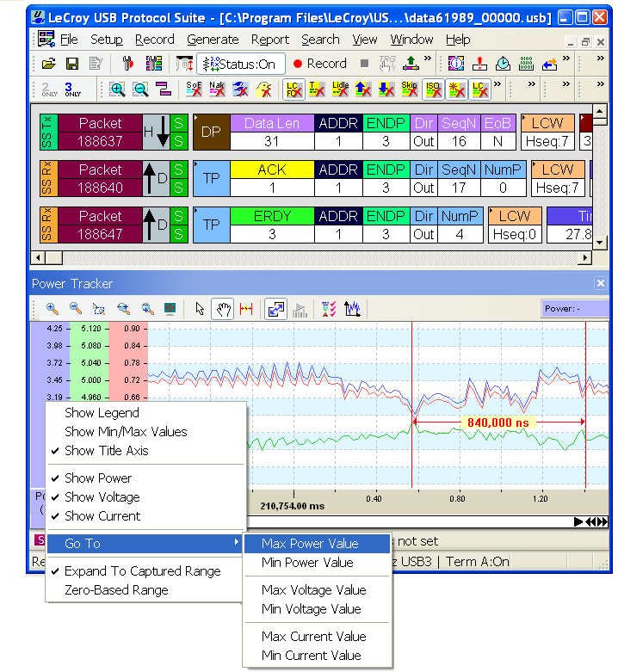This screenshot has height=672, width=618.
Task: Click the fit-to-screen graph icon
Action: [170, 309]
